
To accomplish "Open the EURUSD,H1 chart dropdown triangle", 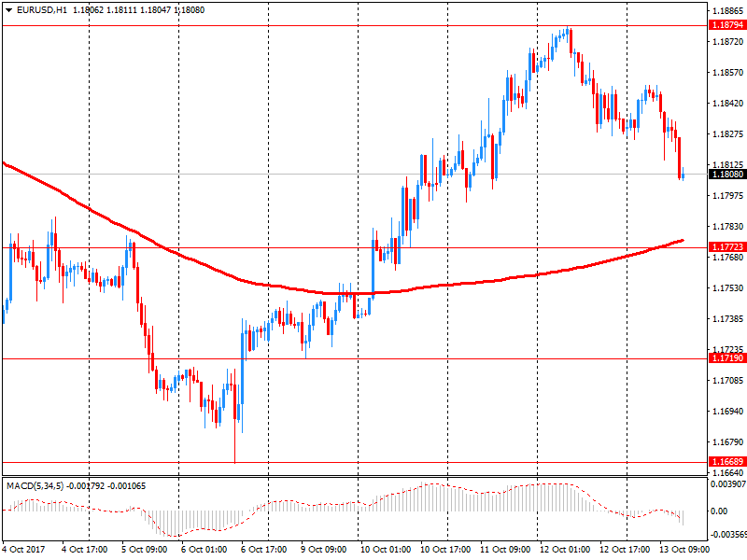I will (9, 10).
